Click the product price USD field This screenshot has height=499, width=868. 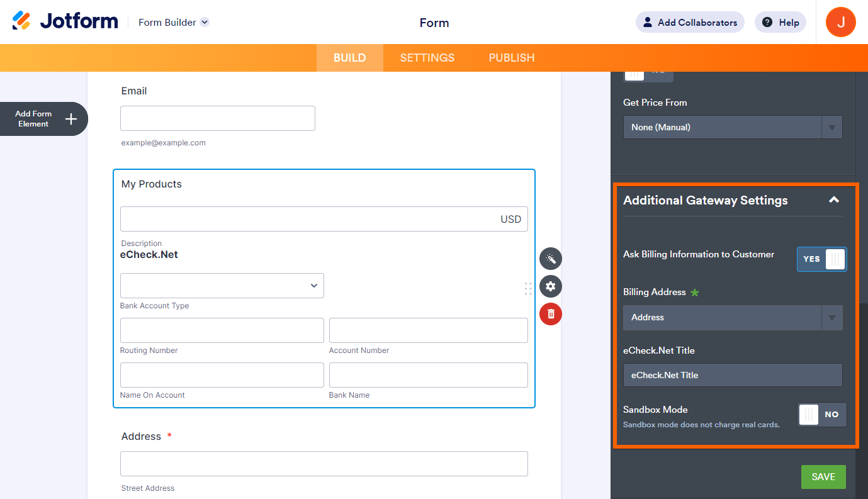(324, 219)
